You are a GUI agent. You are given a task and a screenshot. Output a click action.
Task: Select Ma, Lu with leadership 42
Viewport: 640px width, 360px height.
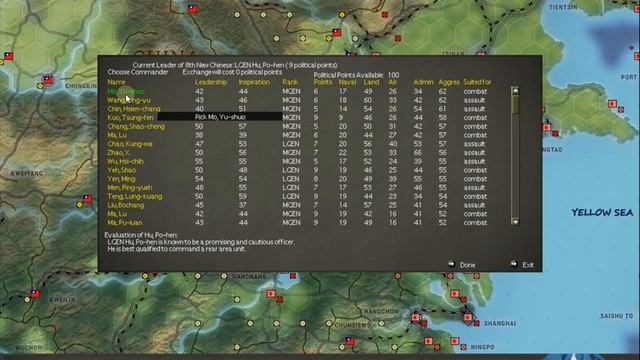[x=117, y=214]
